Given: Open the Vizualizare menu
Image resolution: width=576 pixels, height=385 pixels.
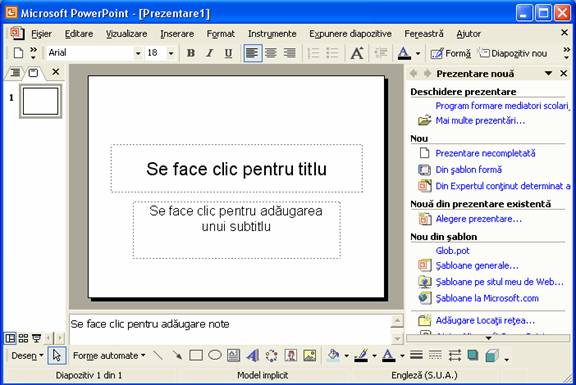Looking at the screenshot, I should (x=126, y=34).
